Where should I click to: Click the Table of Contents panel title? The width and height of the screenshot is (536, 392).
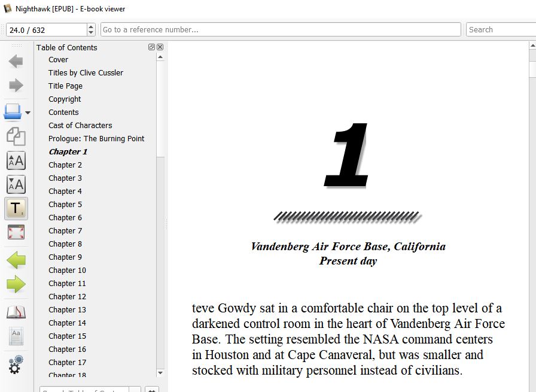pyautogui.click(x=66, y=47)
